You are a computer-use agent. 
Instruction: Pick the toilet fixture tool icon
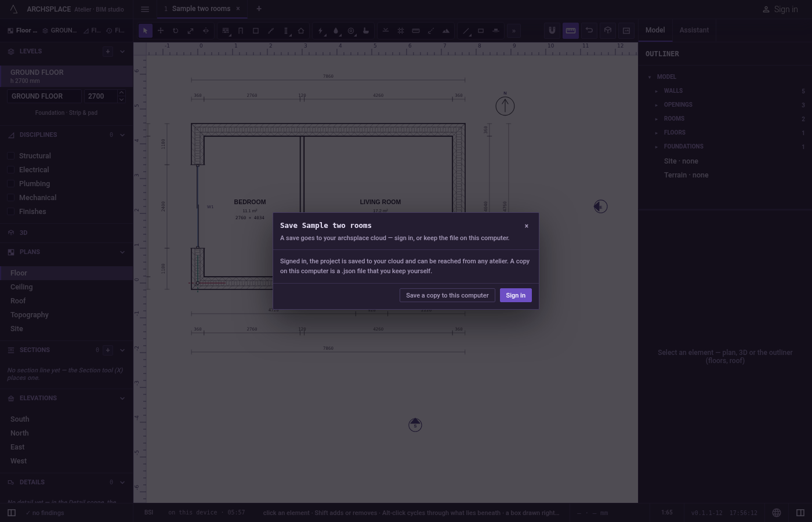pos(366,31)
